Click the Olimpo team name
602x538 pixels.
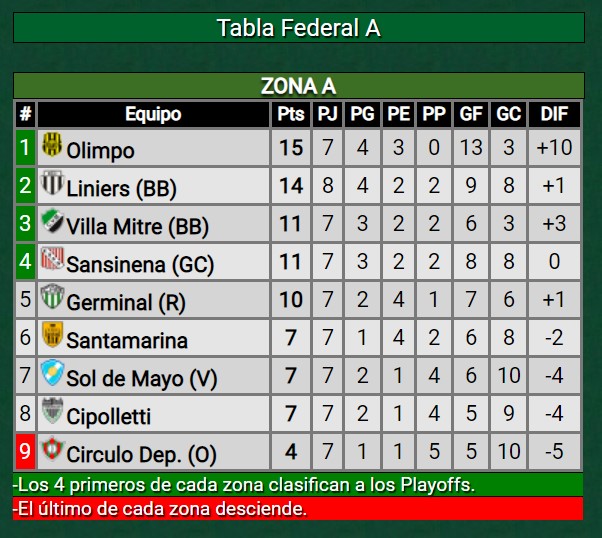click(100, 150)
